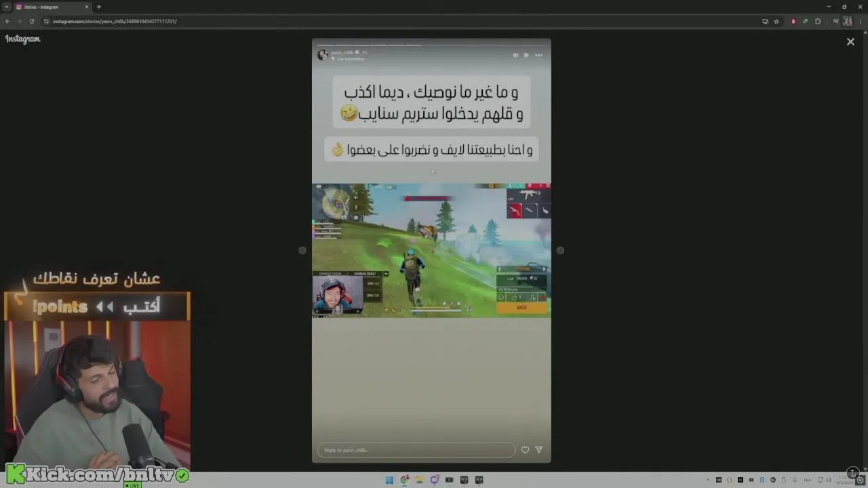Close the Instagram story viewer

pyautogui.click(x=850, y=42)
